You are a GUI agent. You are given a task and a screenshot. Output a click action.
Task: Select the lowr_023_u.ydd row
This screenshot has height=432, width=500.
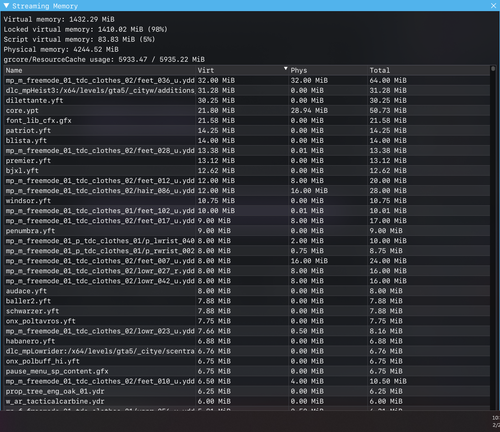tap(247, 331)
